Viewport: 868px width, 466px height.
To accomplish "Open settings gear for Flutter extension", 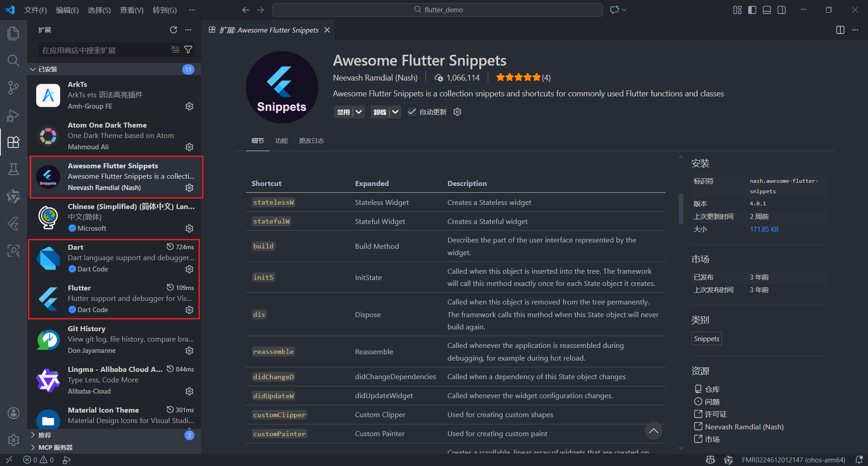I will point(189,310).
